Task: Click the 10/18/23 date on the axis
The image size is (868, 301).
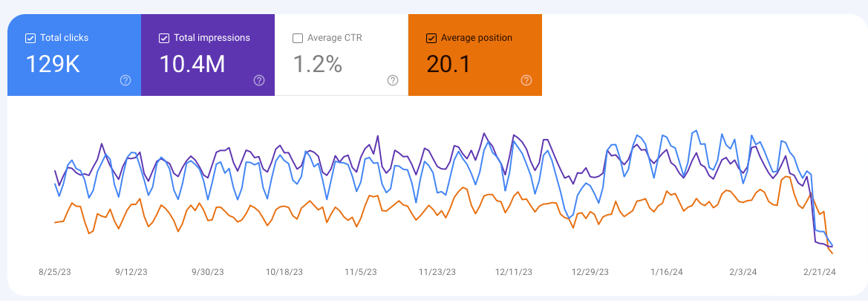Action: point(284,272)
